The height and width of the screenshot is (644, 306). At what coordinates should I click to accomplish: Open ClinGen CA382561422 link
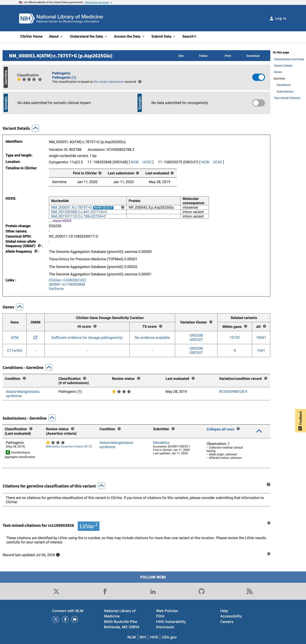[67, 280]
